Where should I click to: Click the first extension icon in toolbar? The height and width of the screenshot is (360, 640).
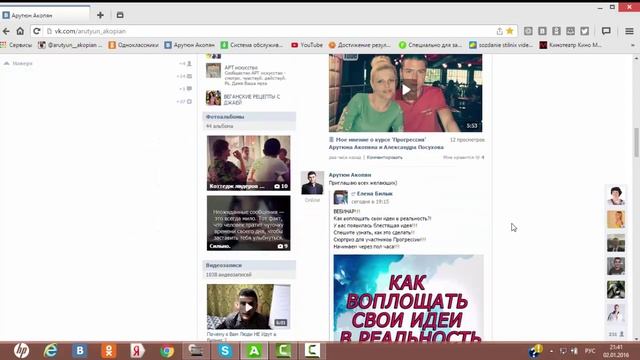528,31
